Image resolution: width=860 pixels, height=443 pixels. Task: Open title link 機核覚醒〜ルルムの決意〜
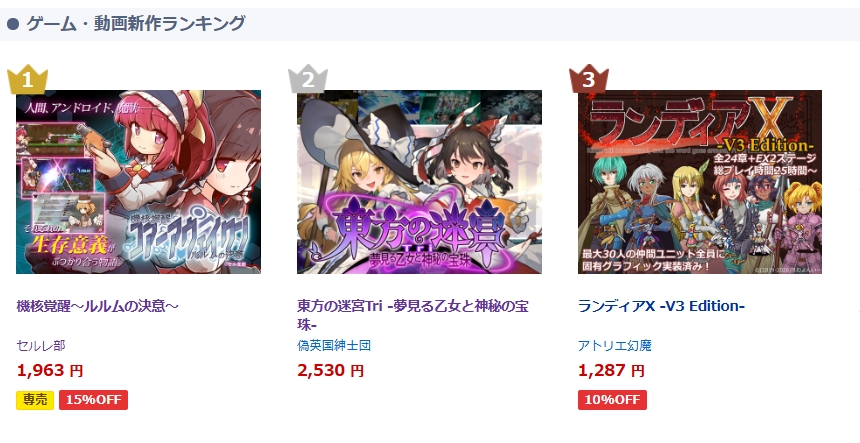coord(98,306)
